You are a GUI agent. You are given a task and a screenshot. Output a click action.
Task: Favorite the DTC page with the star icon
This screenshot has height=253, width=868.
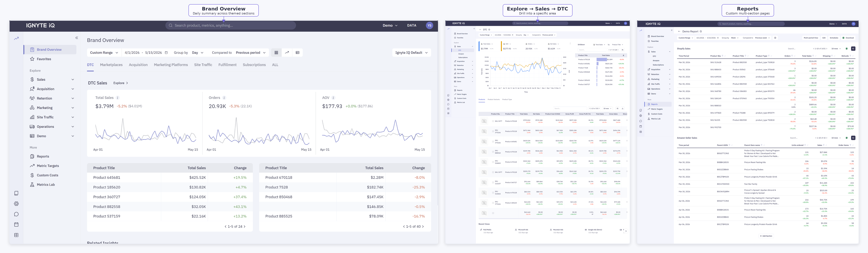(x=489, y=30)
